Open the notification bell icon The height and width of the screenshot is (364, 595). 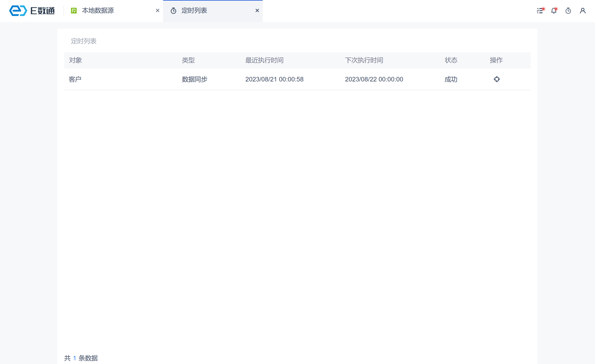click(x=554, y=11)
